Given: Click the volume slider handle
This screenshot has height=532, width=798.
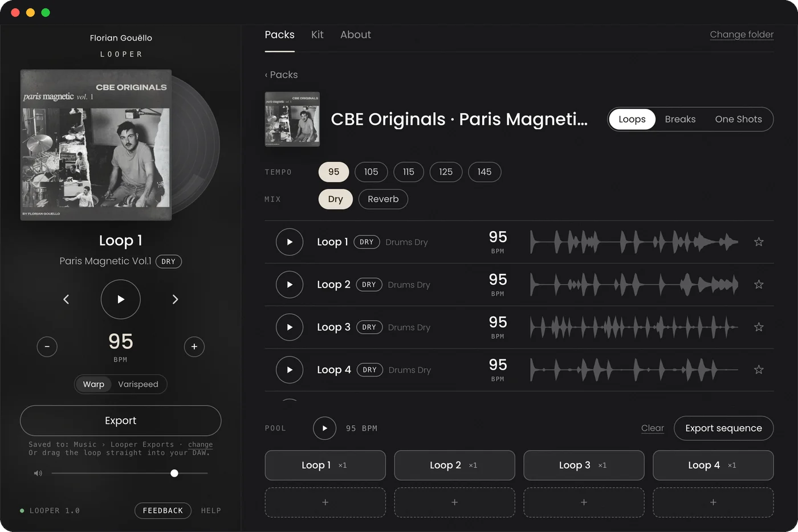Looking at the screenshot, I should point(174,473).
